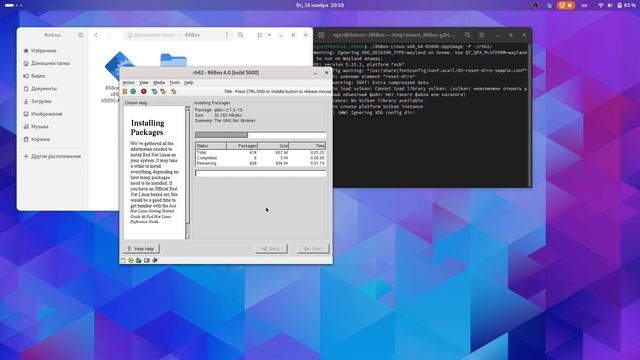Open the terminal hamburger menu
The width and height of the screenshot is (640, 360).
(482, 35)
